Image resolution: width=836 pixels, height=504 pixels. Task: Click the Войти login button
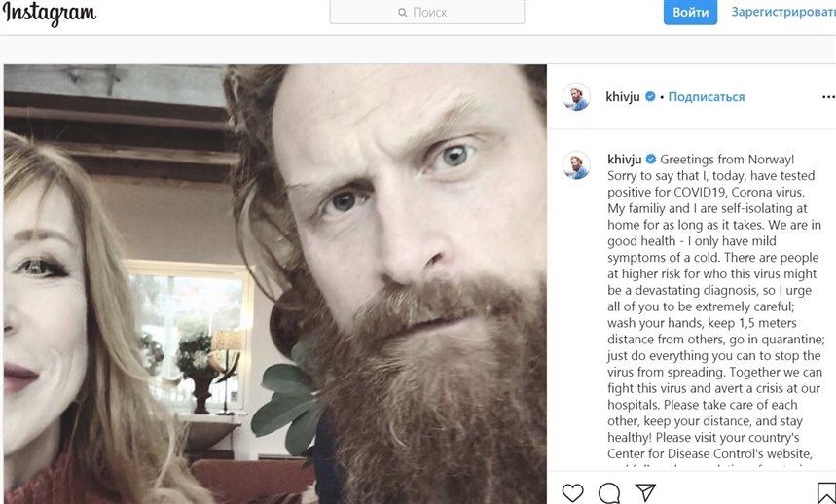pyautogui.click(x=690, y=13)
